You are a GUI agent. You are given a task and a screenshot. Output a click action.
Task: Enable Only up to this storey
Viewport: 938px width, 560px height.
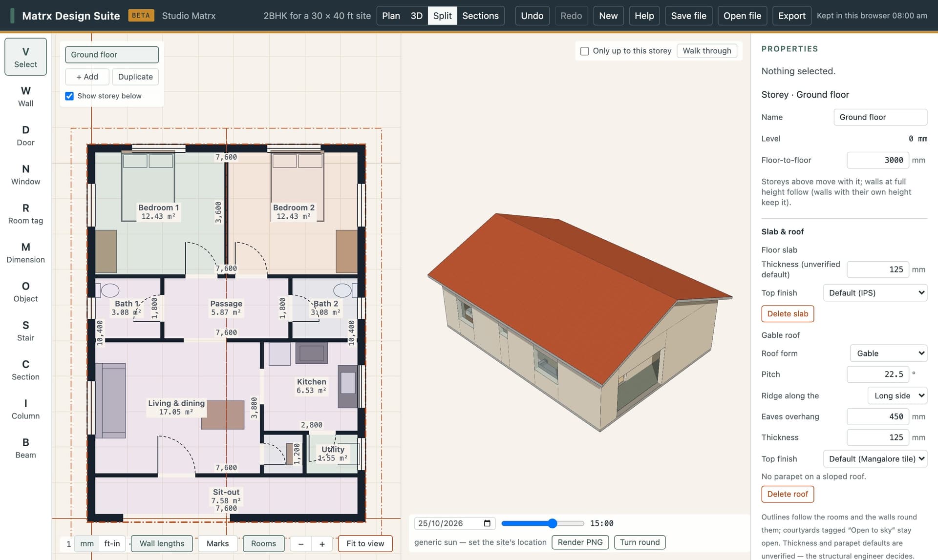tap(584, 51)
